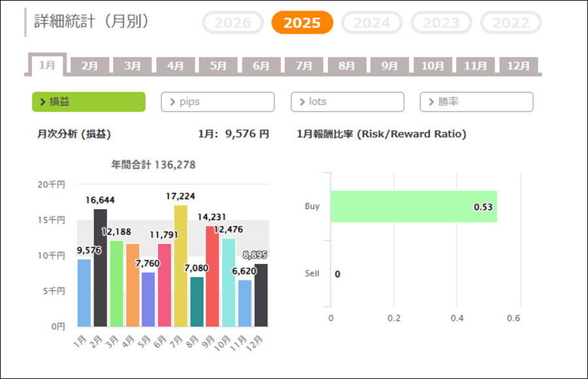Open the 10月 month tab
The width and height of the screenshot is (588, 379).
point(433,66)
